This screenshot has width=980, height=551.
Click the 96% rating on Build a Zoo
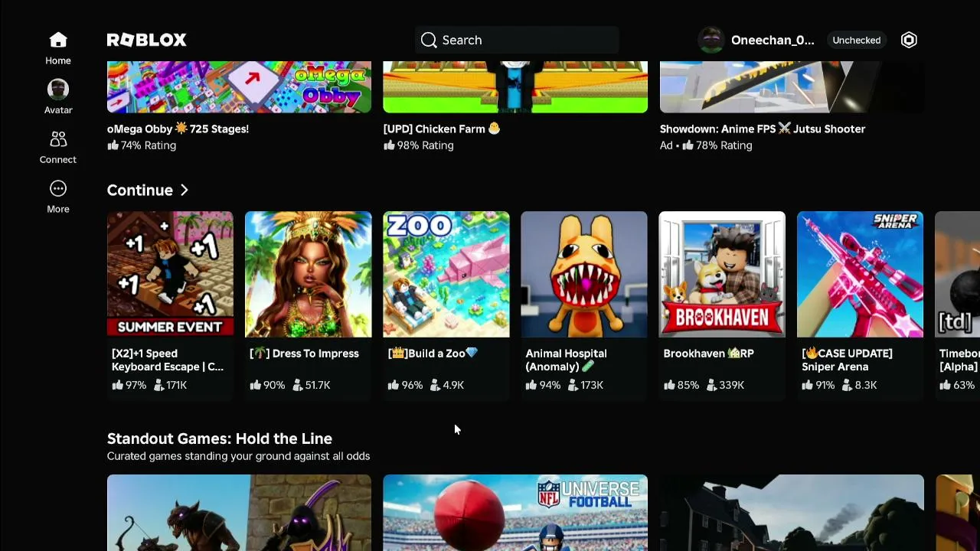(x=405, y=385)
